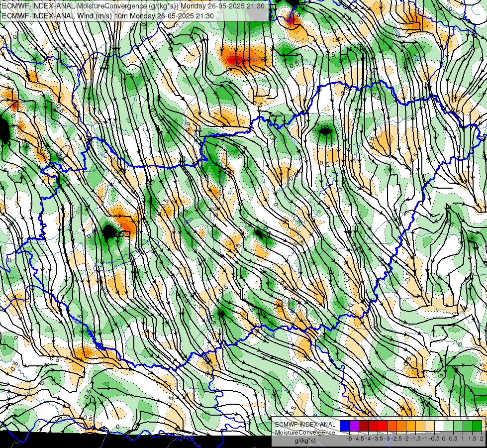Click the purple legend color swatch
487x448 pixels.
(x=354, y=426)
